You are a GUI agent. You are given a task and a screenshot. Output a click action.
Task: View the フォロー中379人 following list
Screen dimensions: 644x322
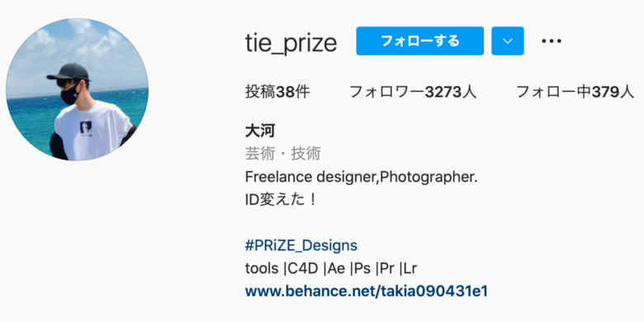tap(575, 92)
